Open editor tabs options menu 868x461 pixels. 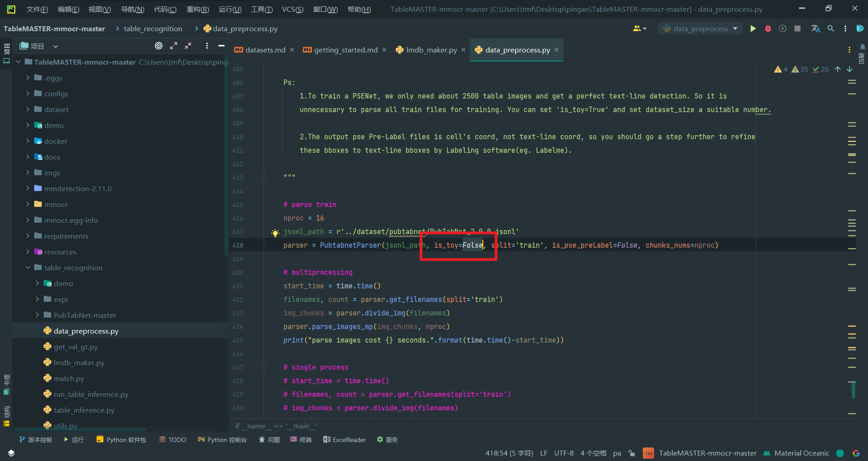849,50
